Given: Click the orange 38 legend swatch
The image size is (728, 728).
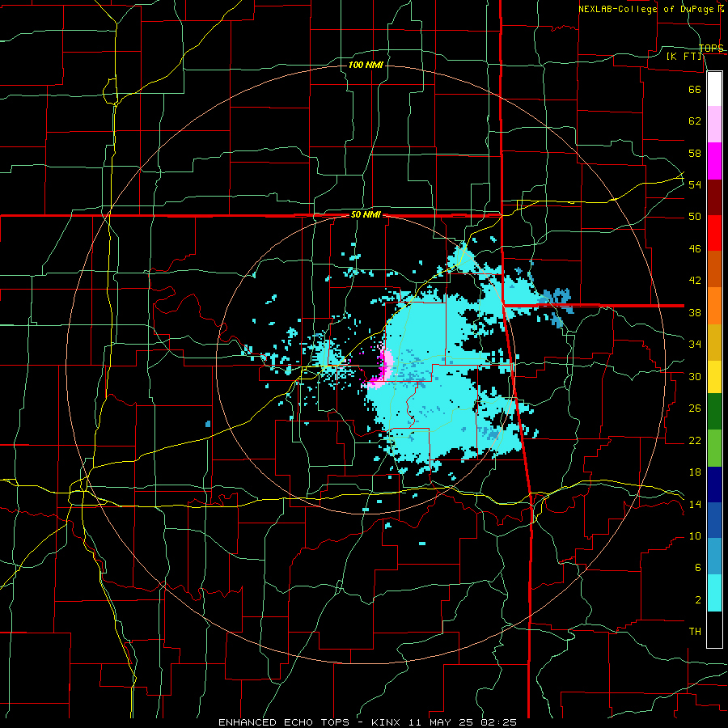Looking at the screenshot, I should click(x=714, y=306).
